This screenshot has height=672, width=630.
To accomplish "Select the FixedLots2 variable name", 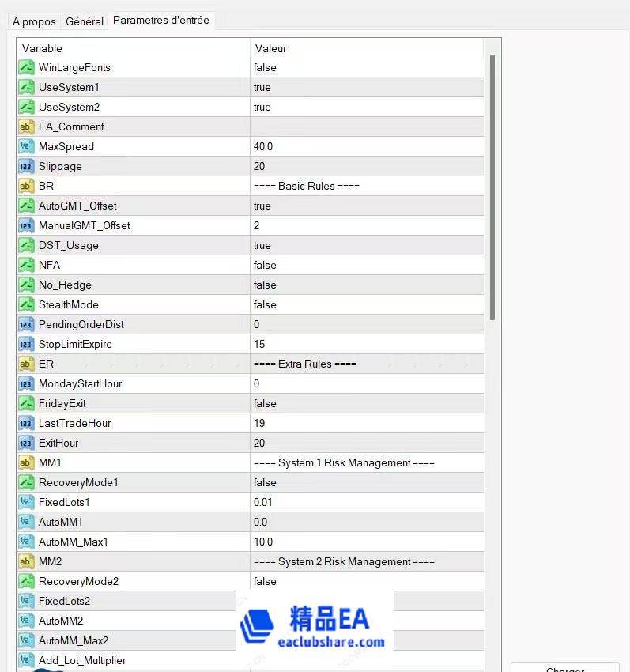I will click(64, 601).
